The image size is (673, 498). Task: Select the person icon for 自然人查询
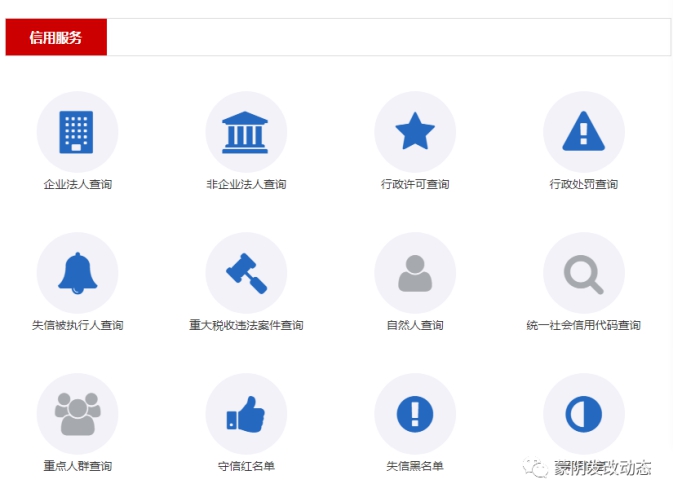point(415,273)
